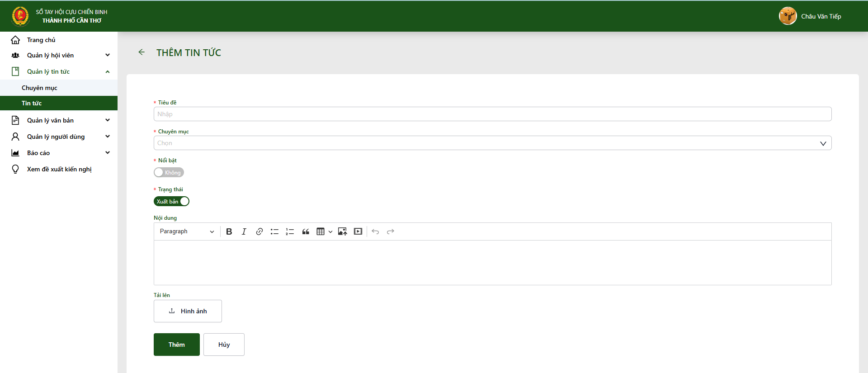Viewport: 868px width, 373px height.
Task: Click the home icon for Trang chủ
Action: (15, 40)
